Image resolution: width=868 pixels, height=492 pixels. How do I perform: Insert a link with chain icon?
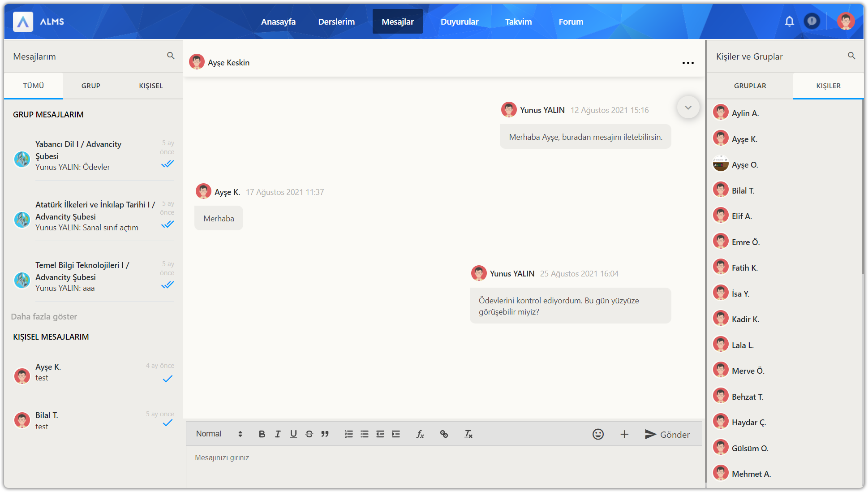pyautogui.click(x=444, y=434)
